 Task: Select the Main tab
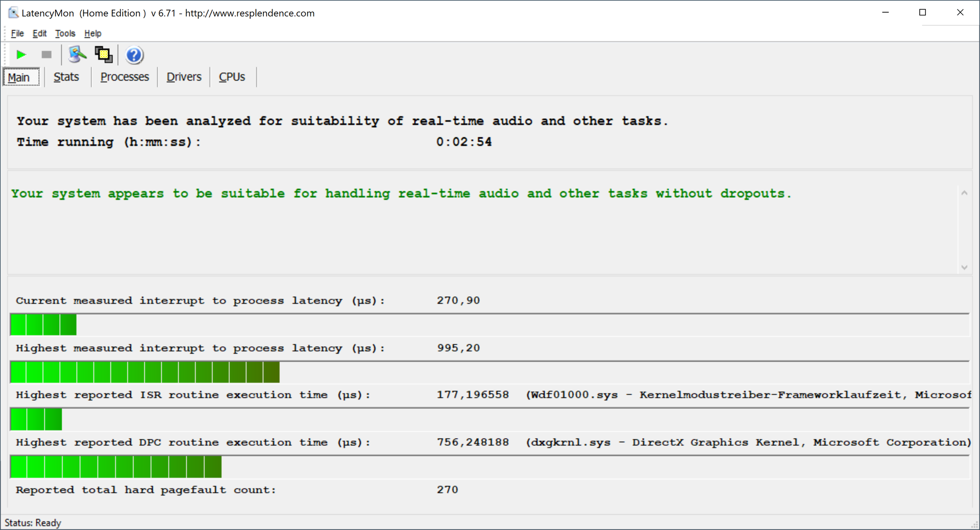point(21,77)
